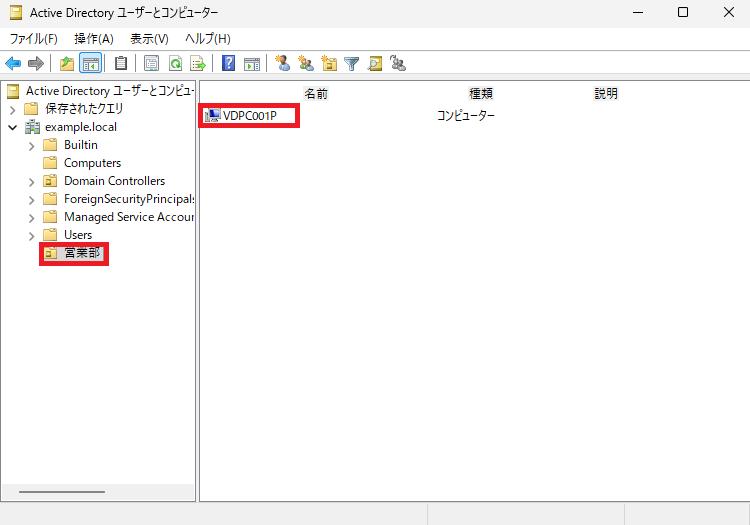Minimize the Active Directory window
The width and height of the screenshot is (750, 525).
[x=638, y=12]
